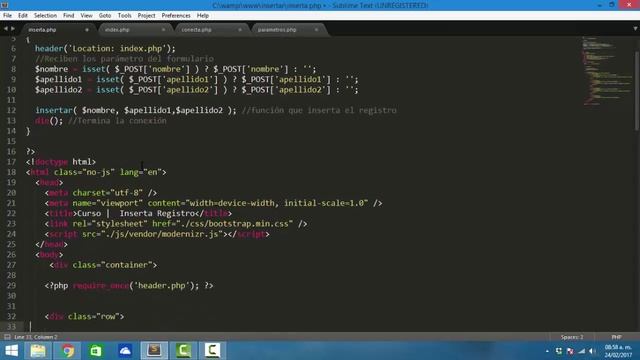Screen dimensions: 640x360
Task: Click the bootstrap.min.css link line
Action: tap(176, 224)
